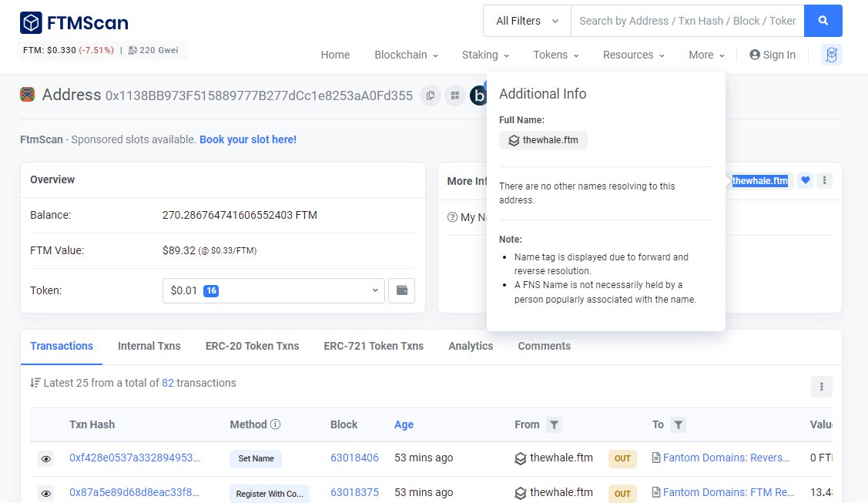Expand the More menu
868x503 pixels.
coord(706,55)
